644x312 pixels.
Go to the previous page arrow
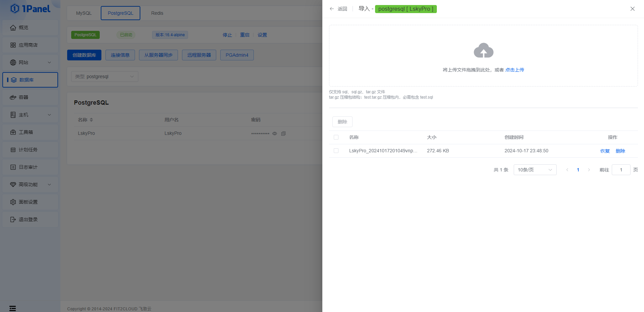[567, 170]
